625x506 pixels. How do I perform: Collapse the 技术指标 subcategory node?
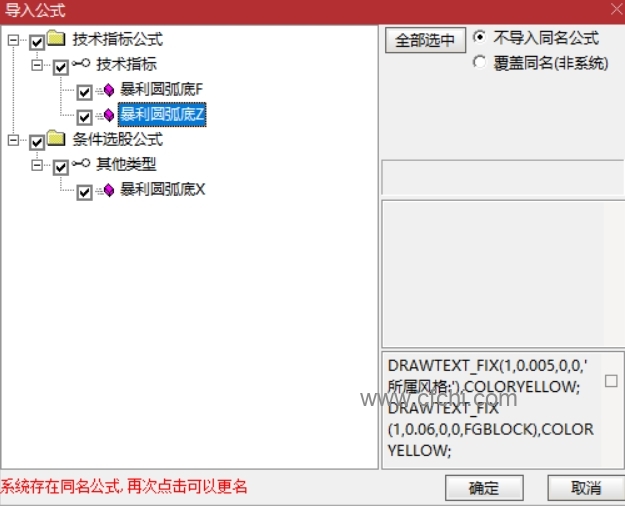point(37,65)
